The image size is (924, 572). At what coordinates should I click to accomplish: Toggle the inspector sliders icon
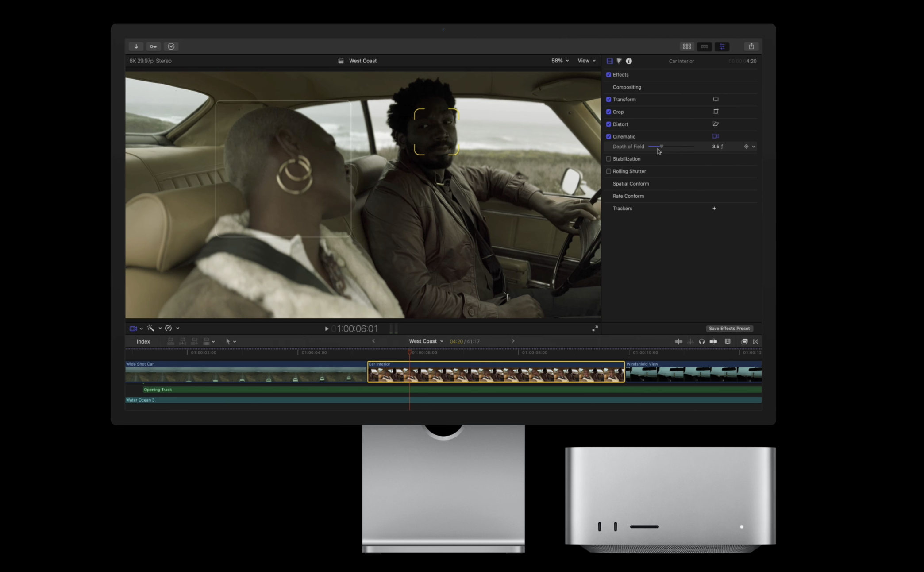(x=722, y=46)
